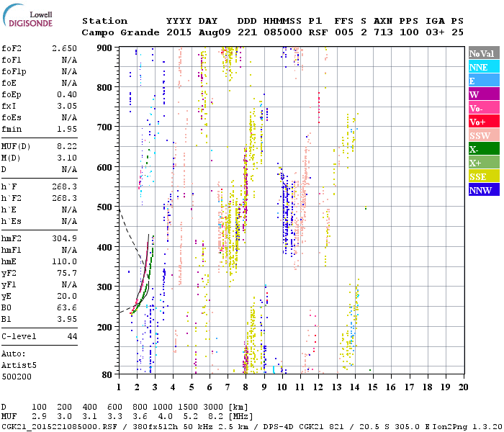Click the Ion2Png 1.3.20 version text
The image size is (504, 432).
tap(467, 426)
